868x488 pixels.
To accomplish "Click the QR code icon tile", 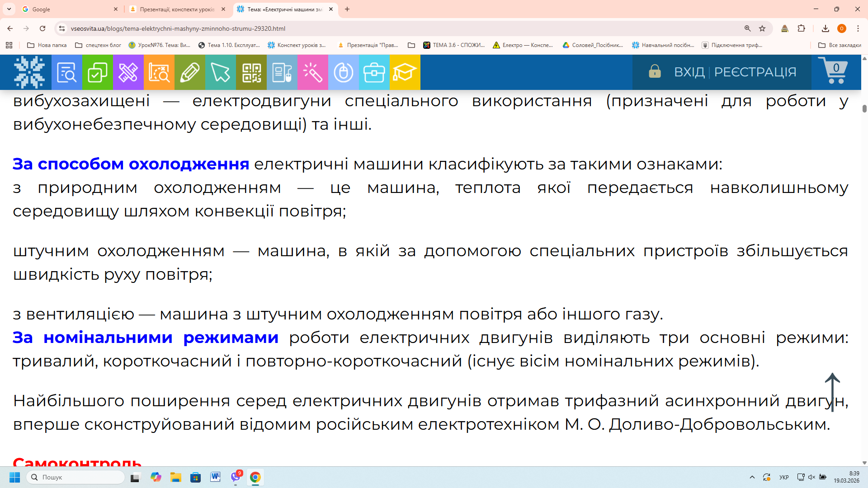I will pyautogui.click(x=251, y=72).
